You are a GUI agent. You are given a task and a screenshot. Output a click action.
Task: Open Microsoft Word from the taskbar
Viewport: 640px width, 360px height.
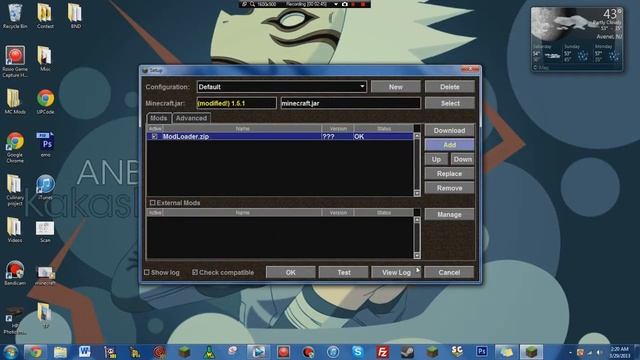(x=84, y=352)
